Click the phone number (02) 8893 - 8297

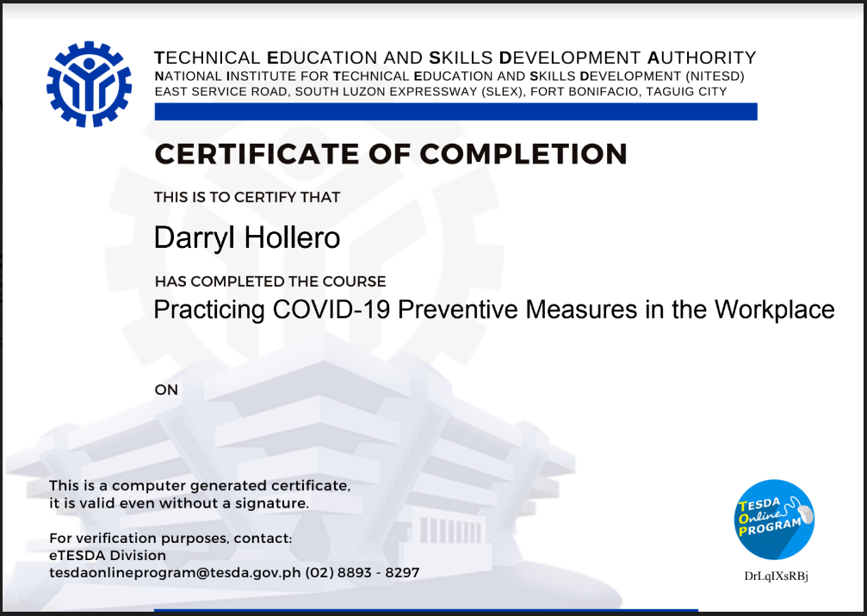(362, 571)
